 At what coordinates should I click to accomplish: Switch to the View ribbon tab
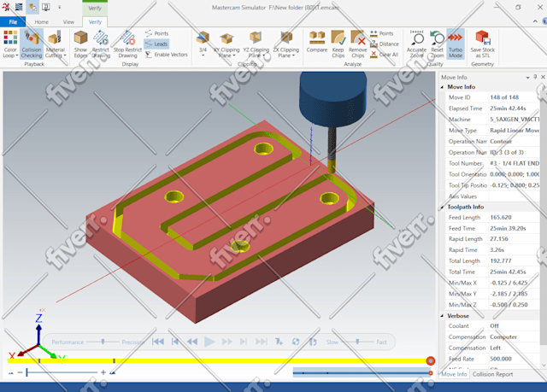pyautogui.click(x=68, y=21)
